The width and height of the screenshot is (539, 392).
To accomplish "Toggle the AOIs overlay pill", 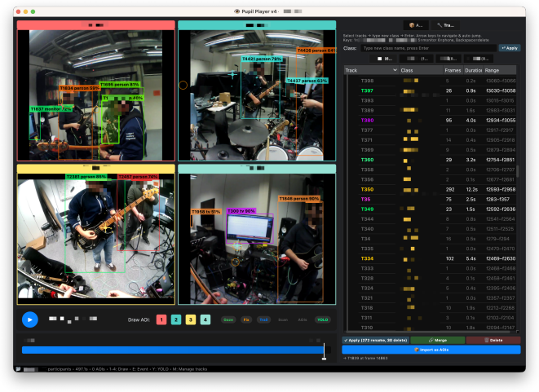I will [303, 319].
